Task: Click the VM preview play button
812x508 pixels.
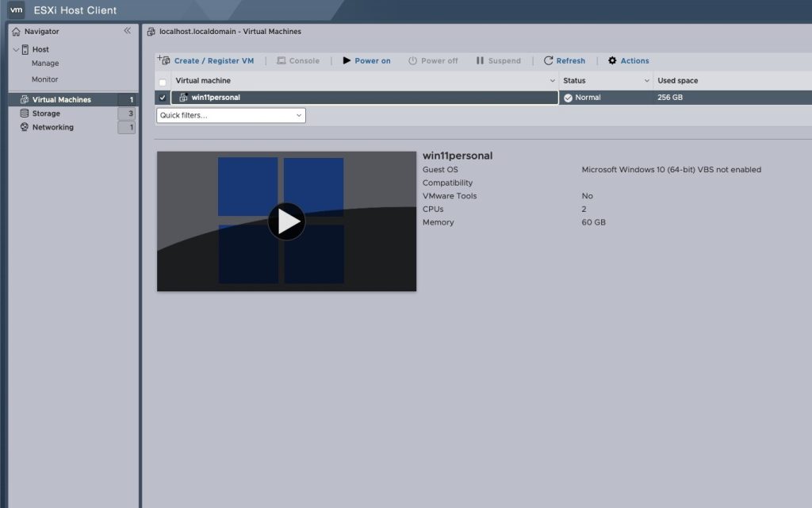Action: [x=286, y=221]
